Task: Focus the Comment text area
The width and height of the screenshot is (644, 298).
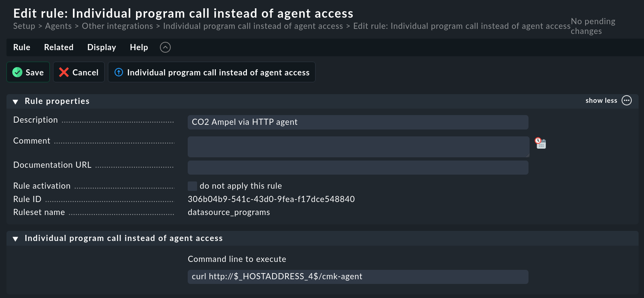Action: pyautogui.click(x=358, y=147)
